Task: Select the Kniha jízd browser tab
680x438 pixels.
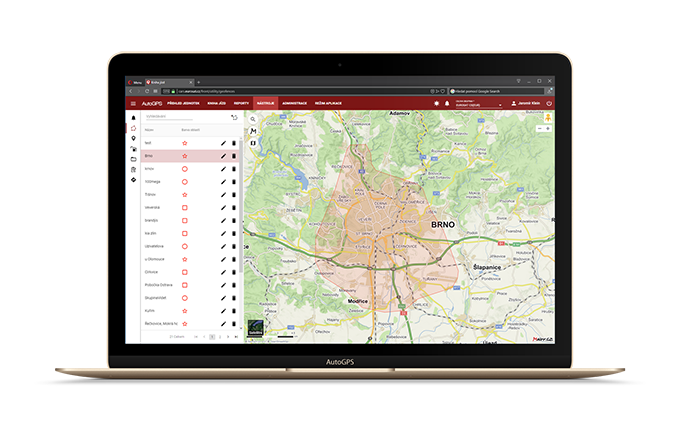Action: tap(169, 82)
